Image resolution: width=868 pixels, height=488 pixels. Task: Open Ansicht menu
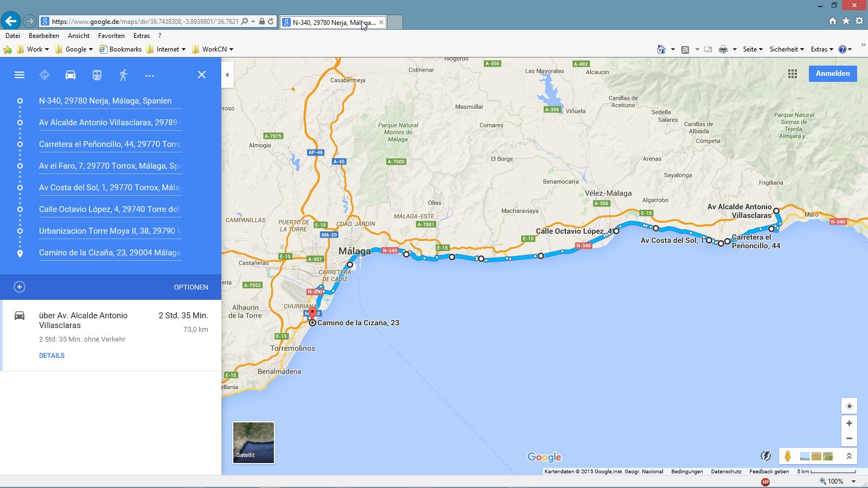[79, 36]
